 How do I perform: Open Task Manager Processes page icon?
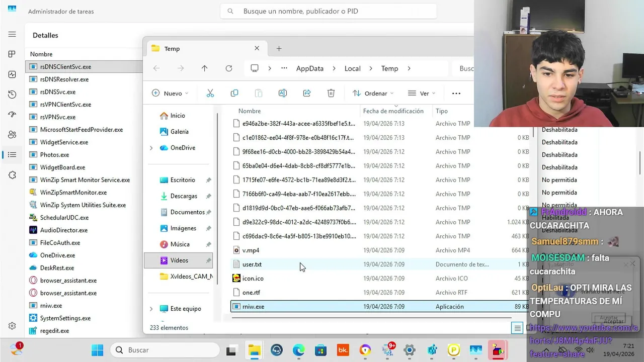pyautogui.click(x=12, y=54)
